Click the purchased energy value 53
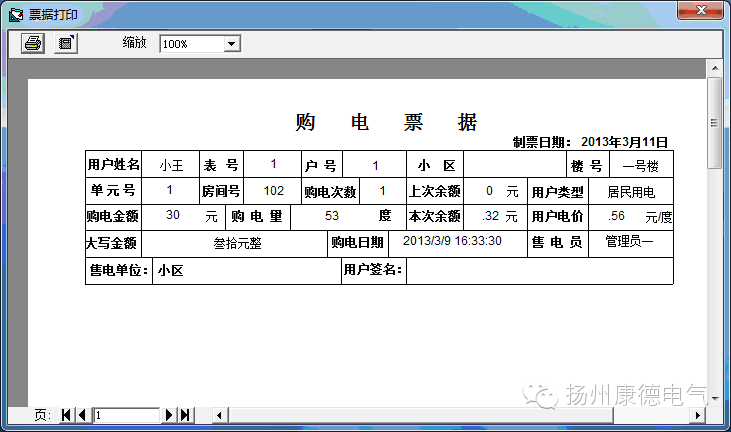 (x=331, y=216)
